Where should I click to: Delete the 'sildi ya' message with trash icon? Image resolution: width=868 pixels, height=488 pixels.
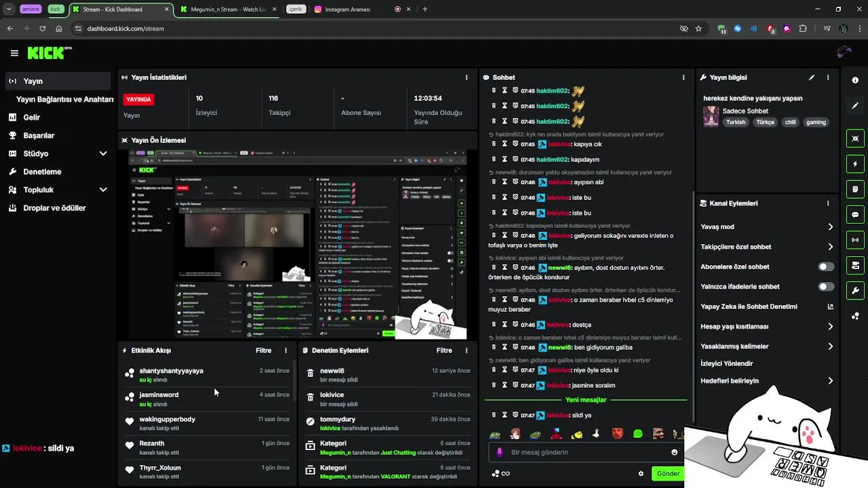click(494, 415)
